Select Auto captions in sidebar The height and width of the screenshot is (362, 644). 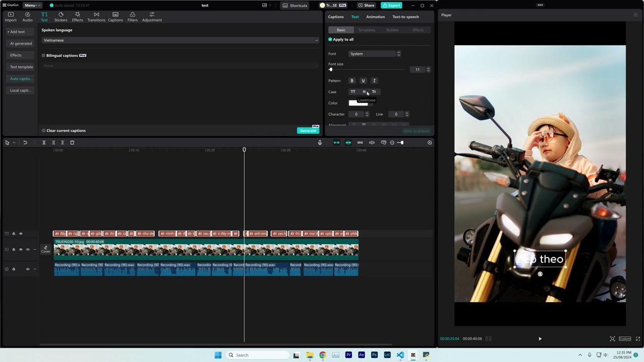[x=21, y=79]
